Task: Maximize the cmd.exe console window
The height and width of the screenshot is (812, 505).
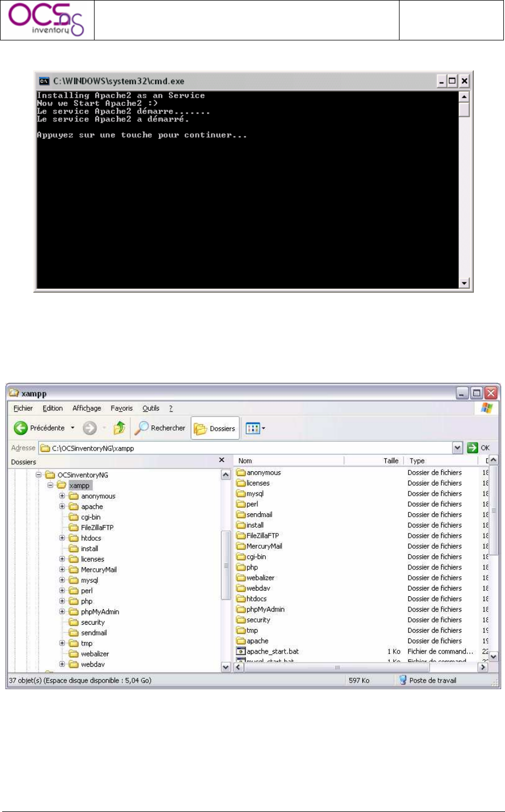Action: [x=452, y=81]
